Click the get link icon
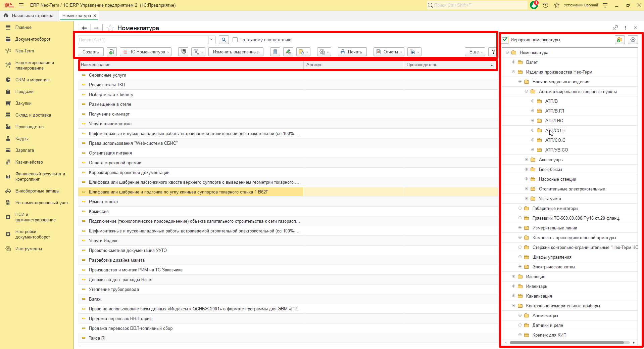This screenshot has width=644, height=349. pyautogui.click(x=615, y=28)
